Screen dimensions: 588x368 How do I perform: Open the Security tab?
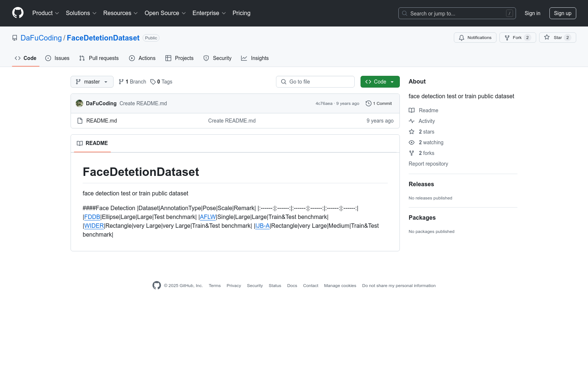tap(218, 58)
